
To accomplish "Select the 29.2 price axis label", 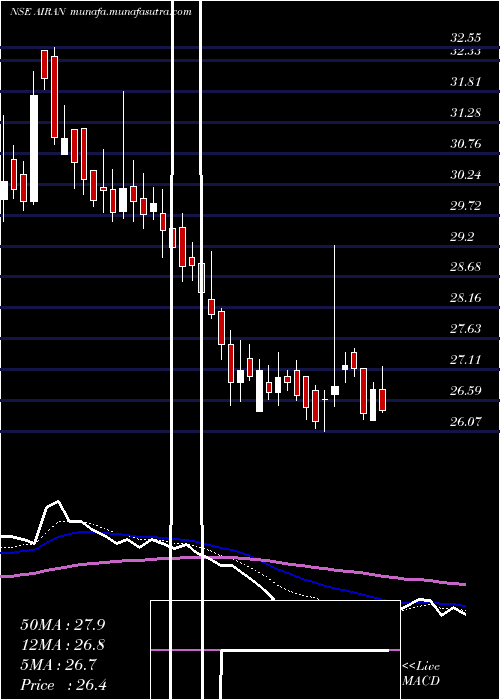I will 462,237.
